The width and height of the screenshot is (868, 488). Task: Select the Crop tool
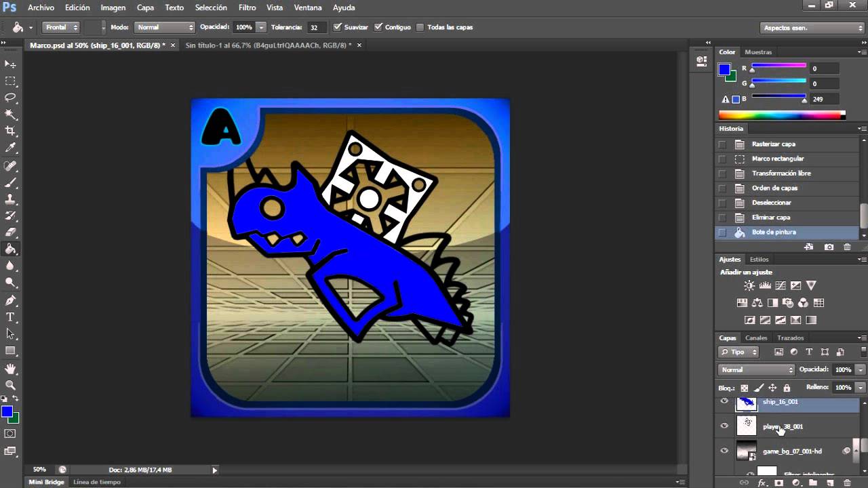(10, 131)
